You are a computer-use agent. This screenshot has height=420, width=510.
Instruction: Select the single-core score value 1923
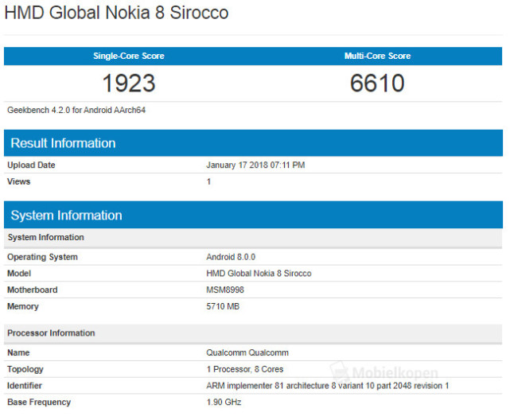pyautogui.click(x=128, y=83)
